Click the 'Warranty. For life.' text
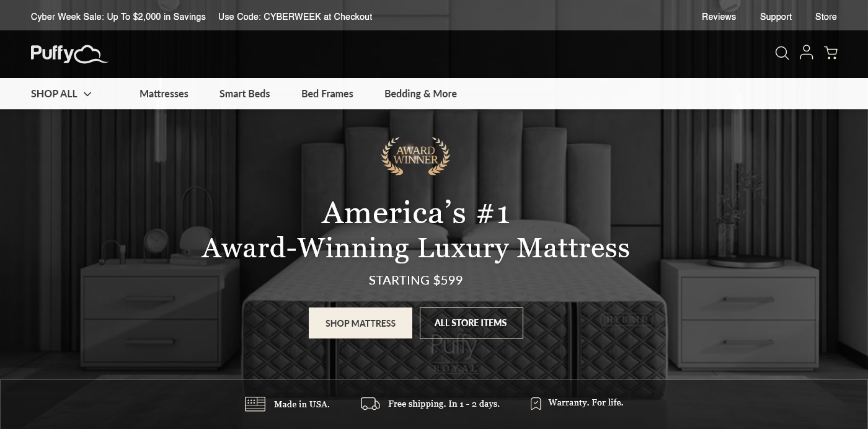 [586, 402]
